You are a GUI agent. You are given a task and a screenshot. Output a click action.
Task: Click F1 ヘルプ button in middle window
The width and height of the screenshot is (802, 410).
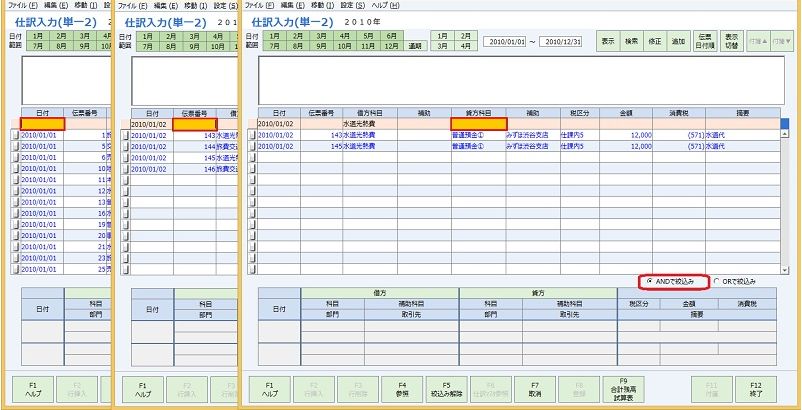[143, 390]
